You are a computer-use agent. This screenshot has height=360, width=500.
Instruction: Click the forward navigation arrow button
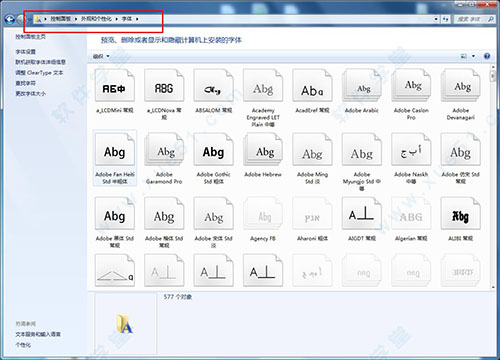[20, 19]
